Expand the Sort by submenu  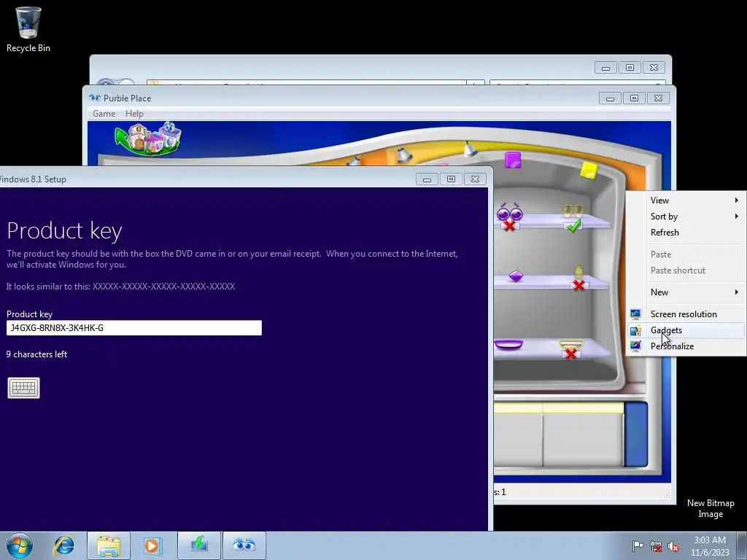[686, 217]
